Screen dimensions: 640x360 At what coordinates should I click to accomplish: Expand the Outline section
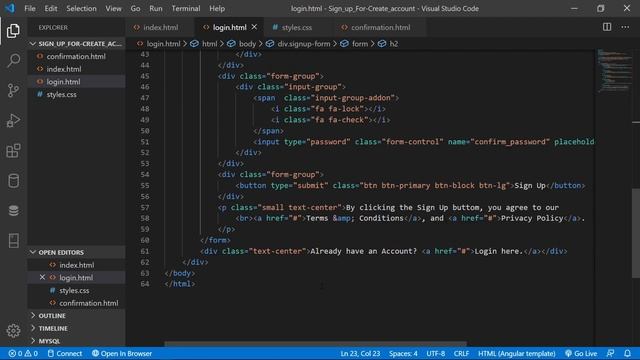click(76, 316)
